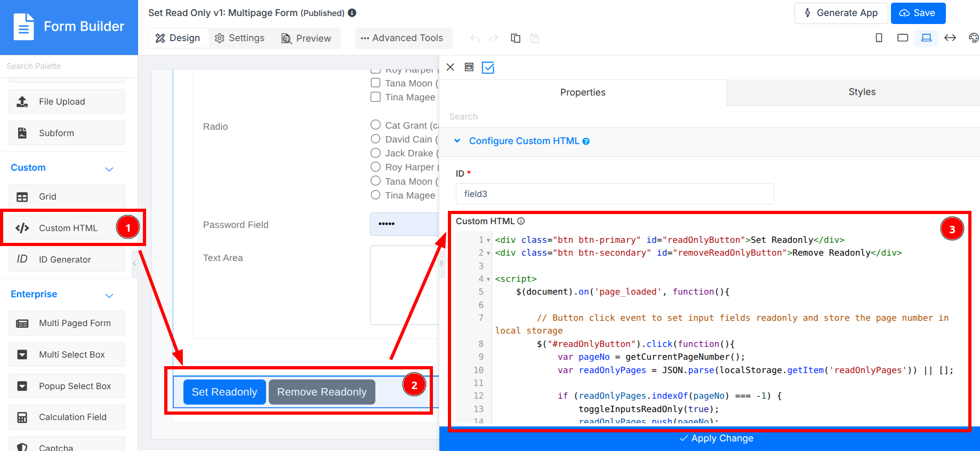
Task: Fold code line 1 in editor
Action: pyautogui.click(x=488, y=240)
